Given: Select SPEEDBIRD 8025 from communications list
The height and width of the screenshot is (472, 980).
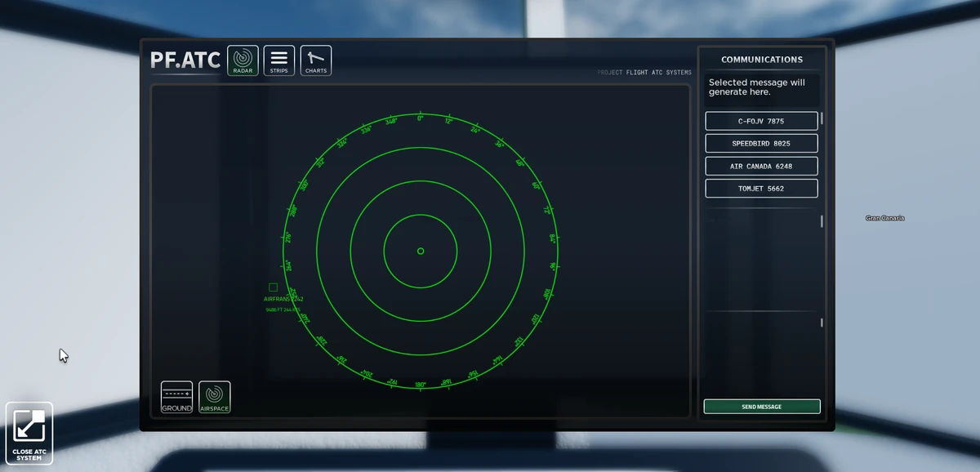Looking at the screenshot, I should click(x=761, y=143).
